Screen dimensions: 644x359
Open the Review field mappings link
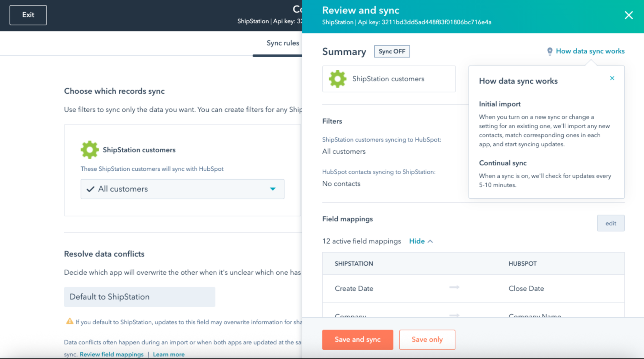pos(112,354)
